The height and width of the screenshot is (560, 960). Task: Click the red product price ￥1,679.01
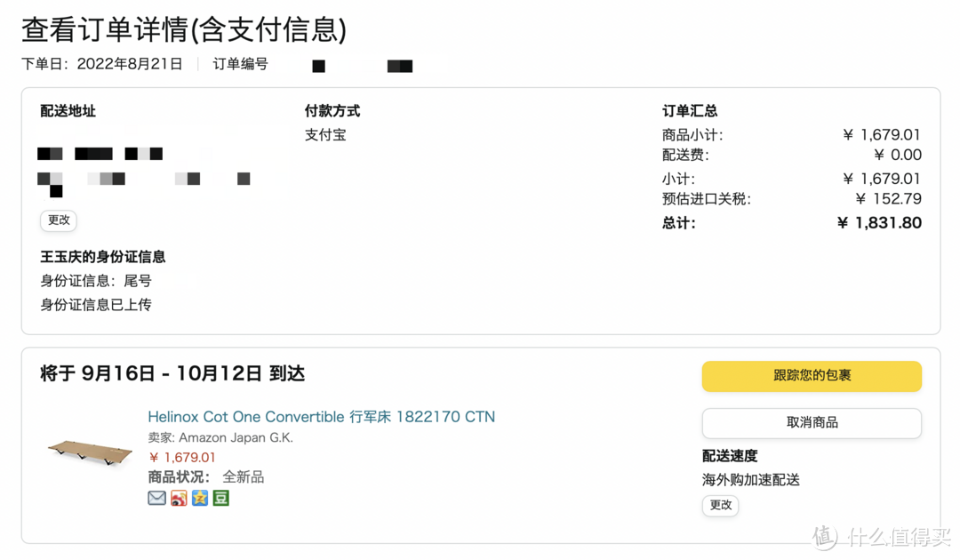pos(182,458)
